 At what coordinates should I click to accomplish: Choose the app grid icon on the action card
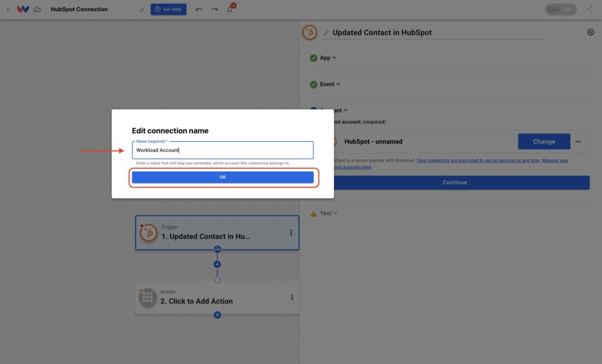pyautogui.click(x=148, y=297)
